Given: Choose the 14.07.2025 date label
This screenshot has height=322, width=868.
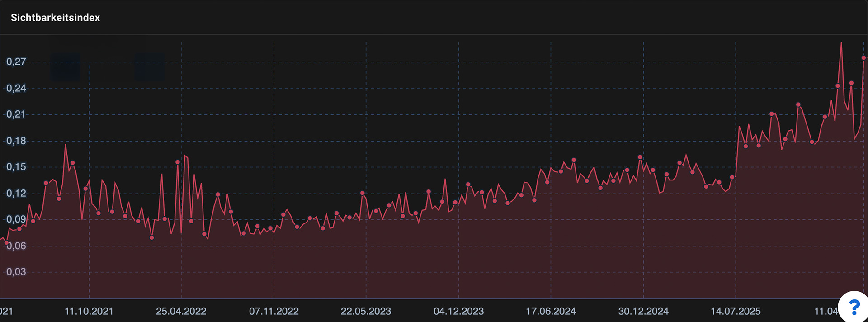Looking at the screenshot, I should point(736,311).
